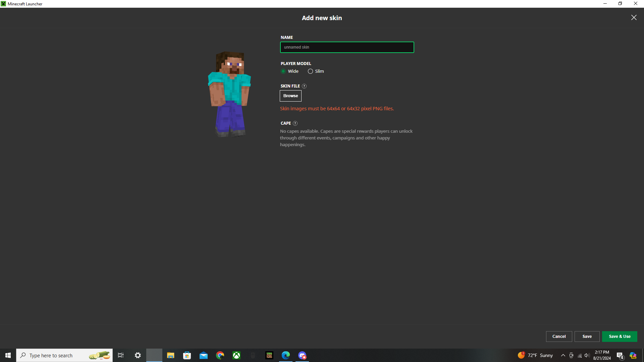Launch Google Chrome from the taskbar
This screenshot has width=644, height=362.
(x=220, y=355)
